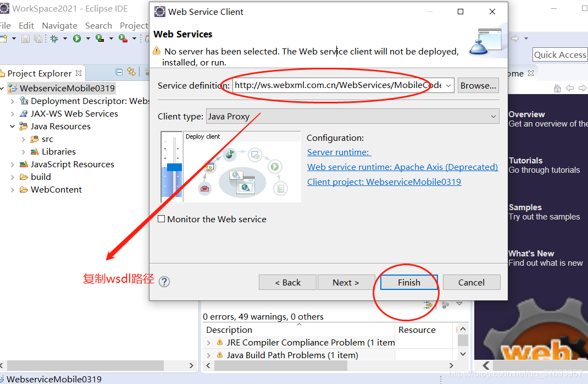Open the help question mark in dialog
The width and height of the screenshot is (588, 384).
(164, 282)
